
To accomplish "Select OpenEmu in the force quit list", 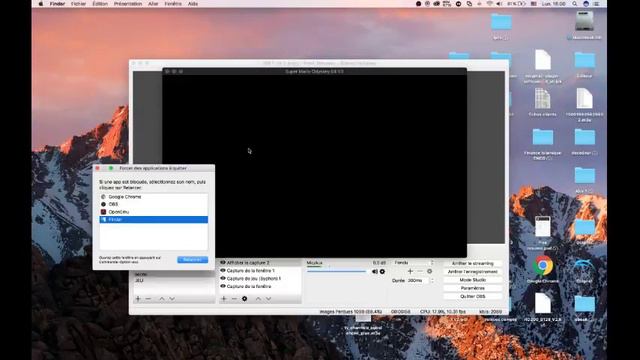I will [x=153, y=212].
